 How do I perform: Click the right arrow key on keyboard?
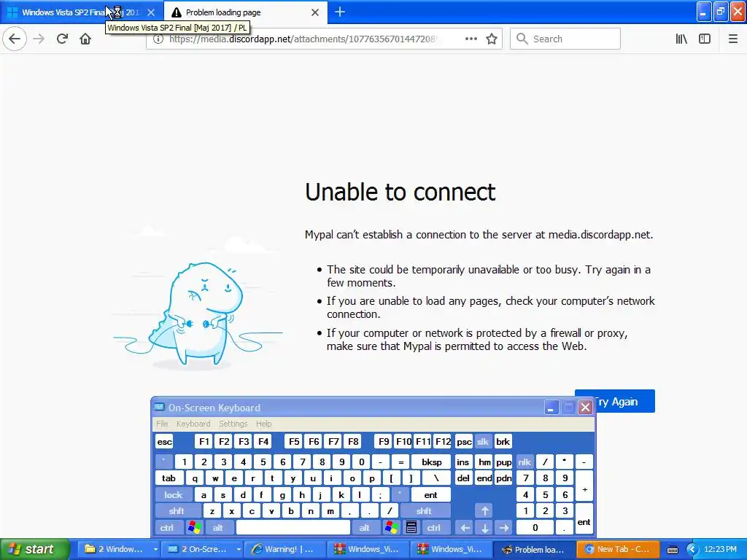[x=504, y=528]
